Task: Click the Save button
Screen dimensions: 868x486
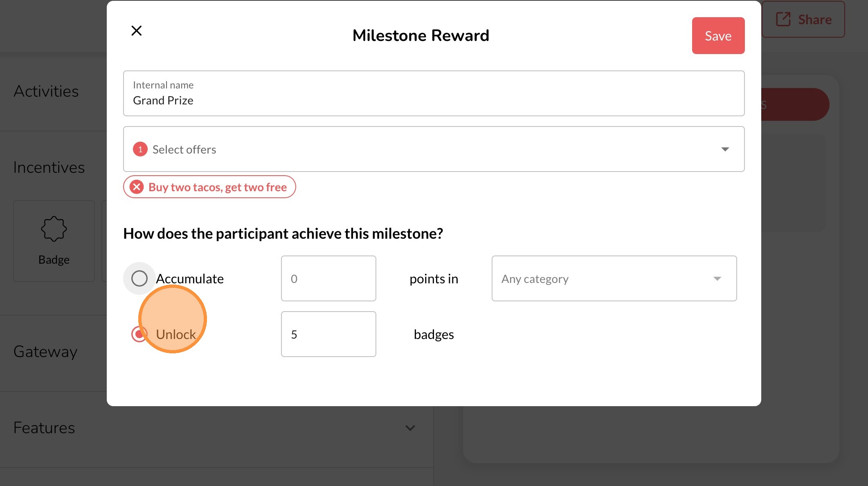Action: 718,36
